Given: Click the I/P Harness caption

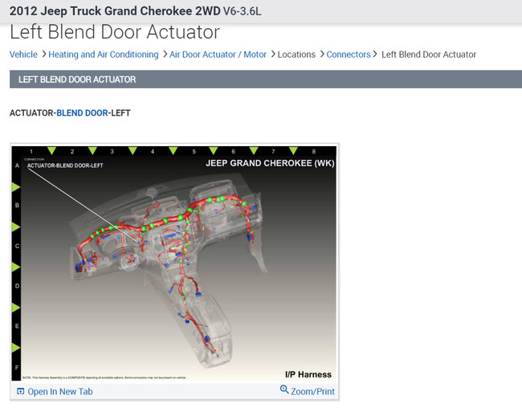Looking at the screenshot, I should [308, 374].
